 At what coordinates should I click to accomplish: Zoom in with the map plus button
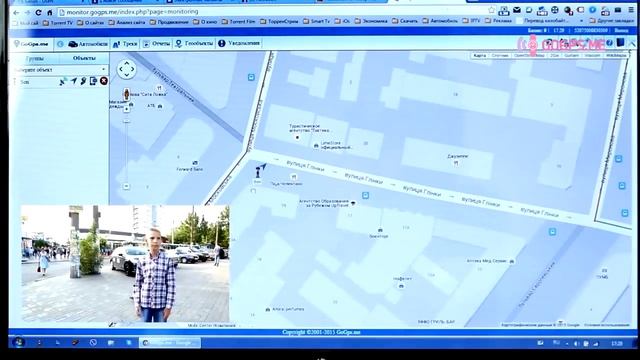coord(127,109)
